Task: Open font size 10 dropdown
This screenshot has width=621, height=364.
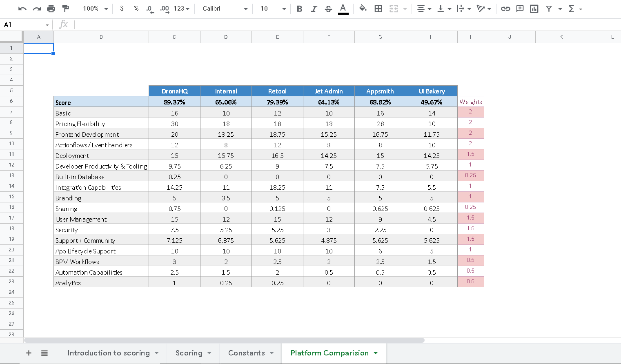Action: pyautogui.click(x=273, y=9)
